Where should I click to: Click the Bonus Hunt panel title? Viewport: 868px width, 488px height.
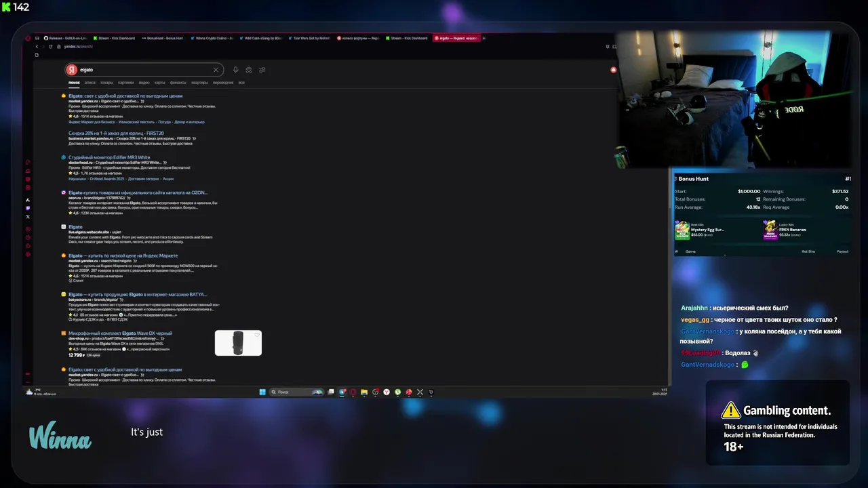[x=693, y=179]
